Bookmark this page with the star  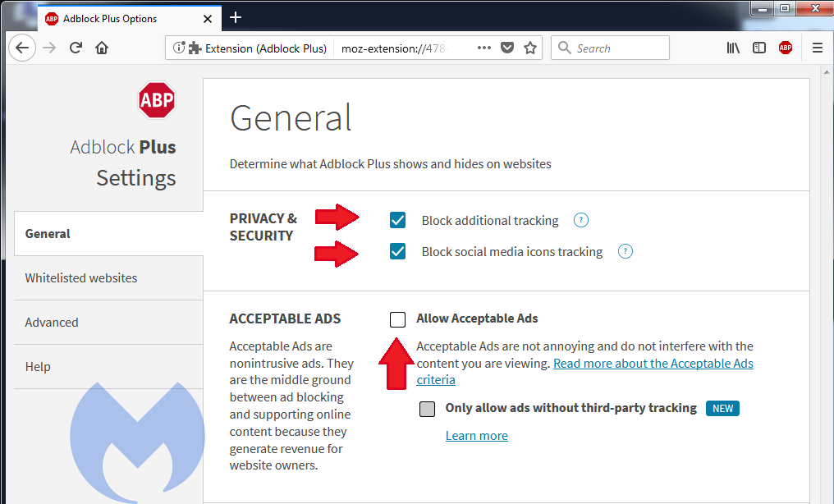[x=530, y=48]
